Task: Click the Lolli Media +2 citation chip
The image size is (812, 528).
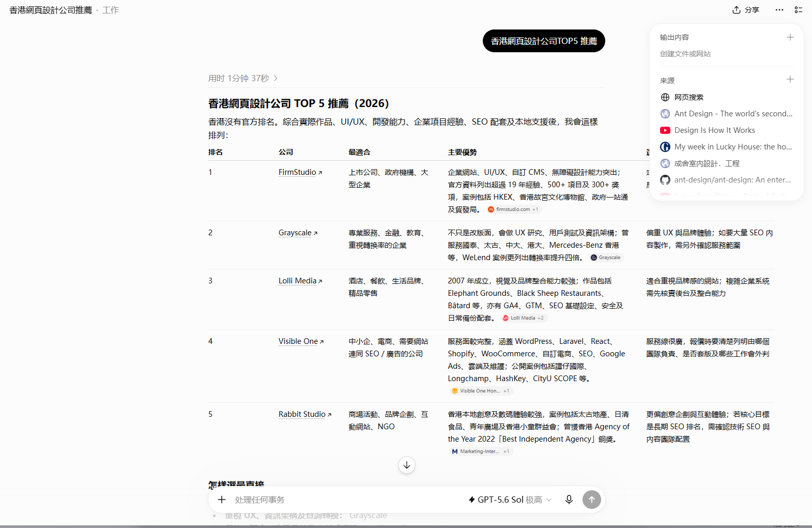Action: coord(523,318)
